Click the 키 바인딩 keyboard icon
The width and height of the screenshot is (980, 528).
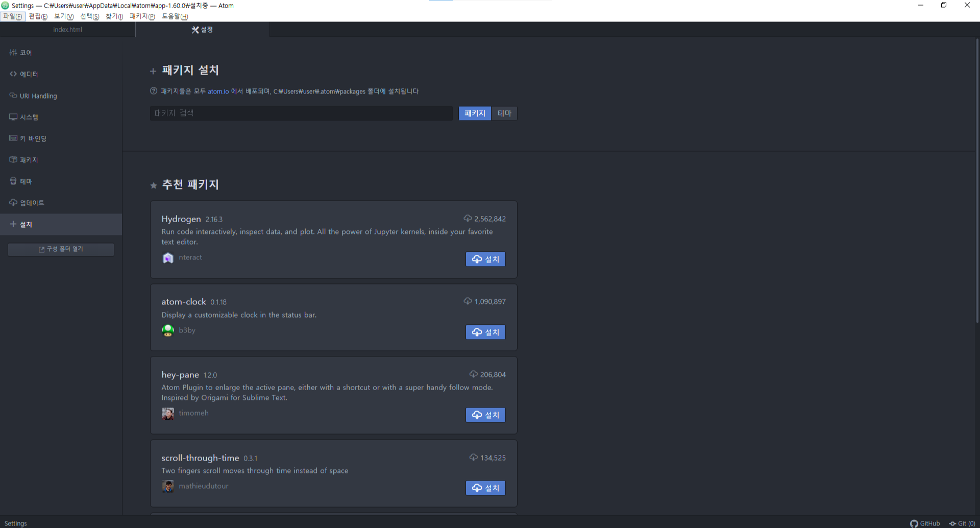pos(13,138)
